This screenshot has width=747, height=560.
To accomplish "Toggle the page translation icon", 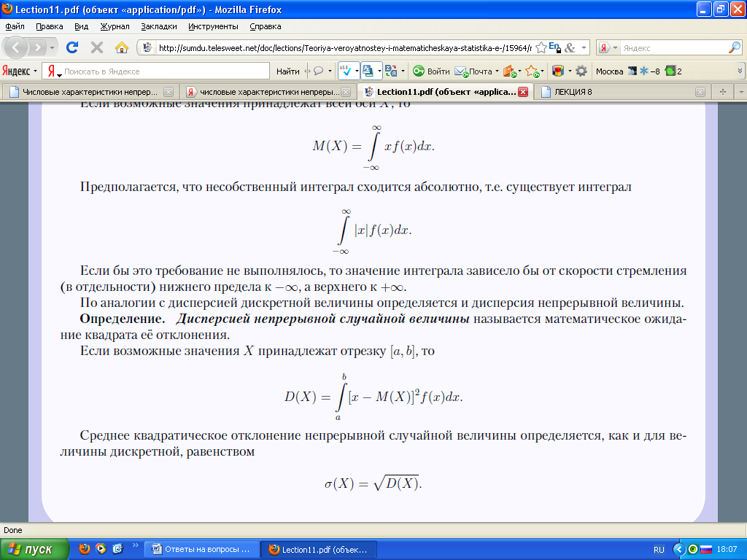I will (368, 71).
